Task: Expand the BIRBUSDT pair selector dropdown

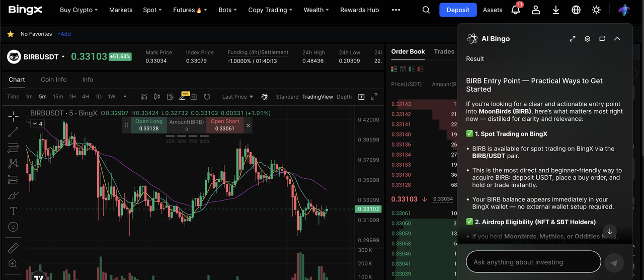Action: click(x=63, y=57)
